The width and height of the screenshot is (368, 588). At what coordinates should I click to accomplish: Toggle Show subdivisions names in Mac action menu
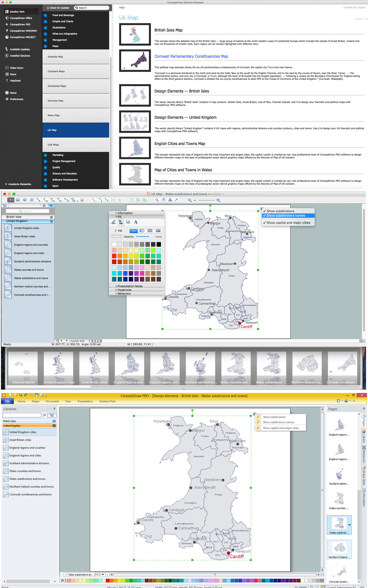288,216
